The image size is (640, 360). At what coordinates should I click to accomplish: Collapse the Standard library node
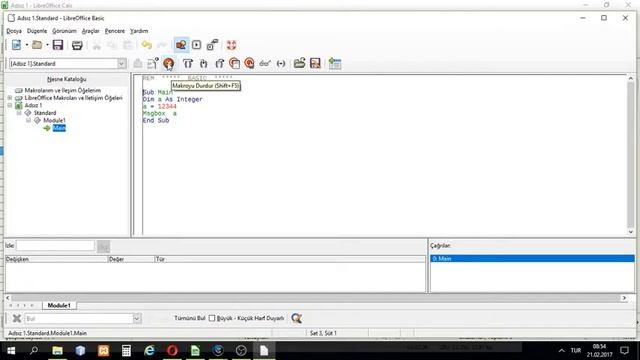click(x=19, y=113)
